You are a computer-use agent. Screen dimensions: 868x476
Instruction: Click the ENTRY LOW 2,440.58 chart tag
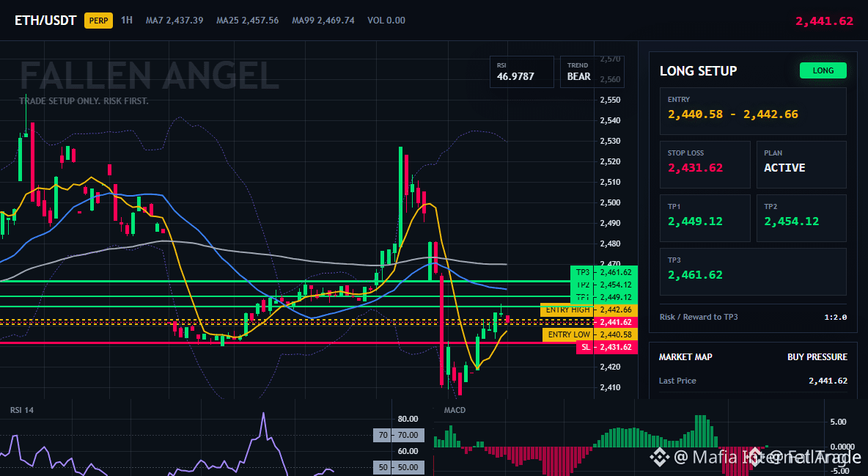[590, 334]
